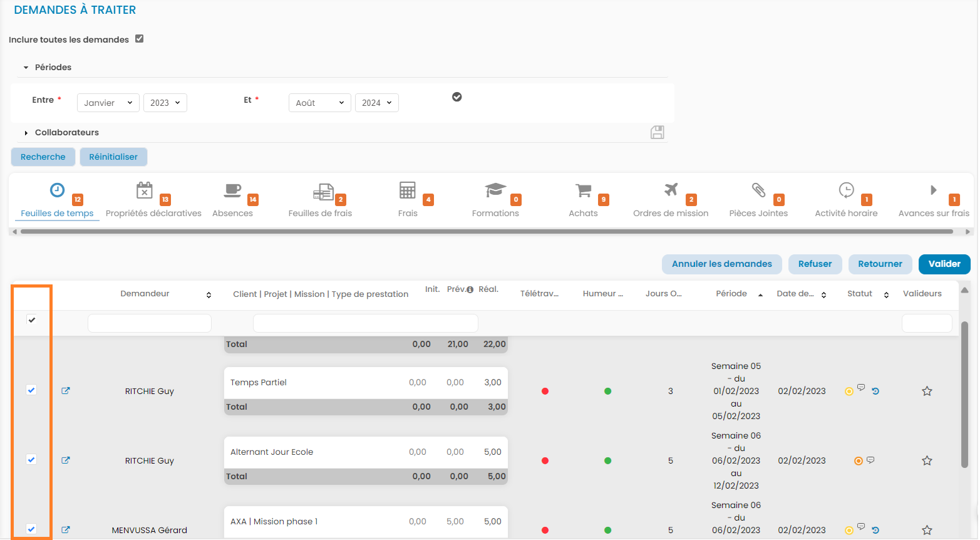
Task: Click the Prév. info icon in header
Action: 470,289
